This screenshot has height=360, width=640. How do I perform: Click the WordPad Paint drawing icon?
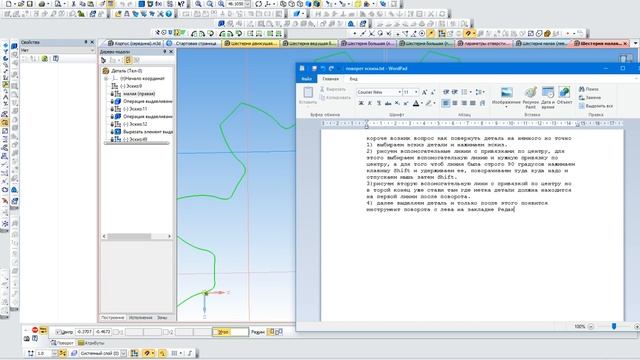[530, 92]
